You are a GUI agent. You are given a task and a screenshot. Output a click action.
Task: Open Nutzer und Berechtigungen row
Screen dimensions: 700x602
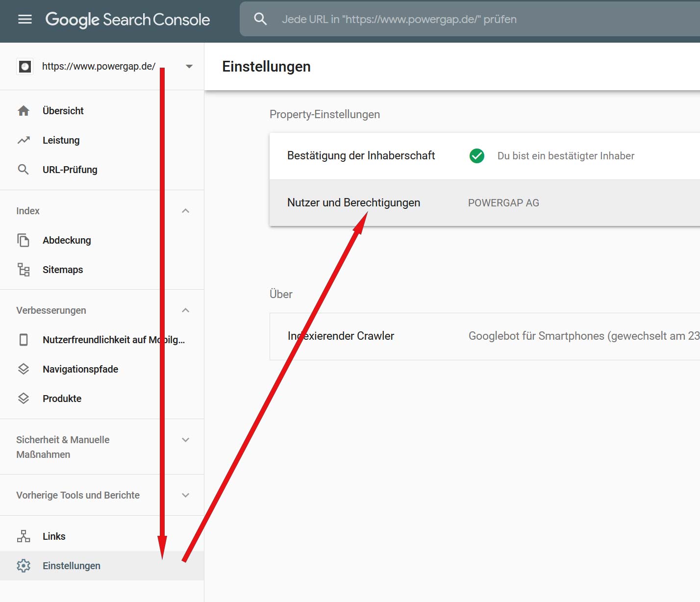pyautogui.click(x=485, y=203)
